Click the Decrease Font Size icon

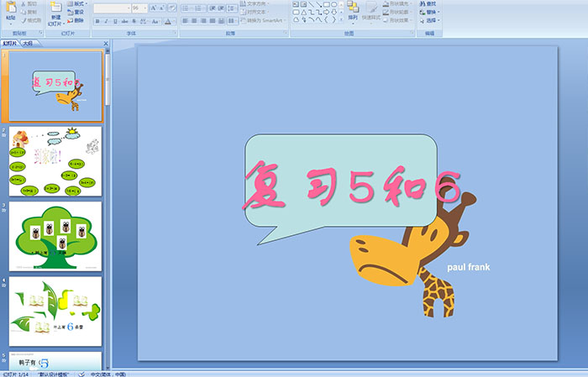pyautogui.click(x=162, y=8)
